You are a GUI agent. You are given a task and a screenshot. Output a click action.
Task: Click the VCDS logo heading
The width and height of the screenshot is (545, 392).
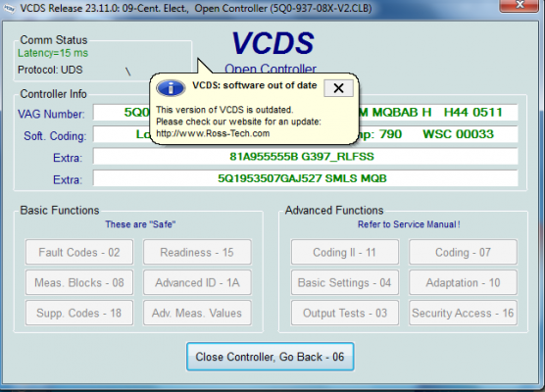tap(272, 43)
